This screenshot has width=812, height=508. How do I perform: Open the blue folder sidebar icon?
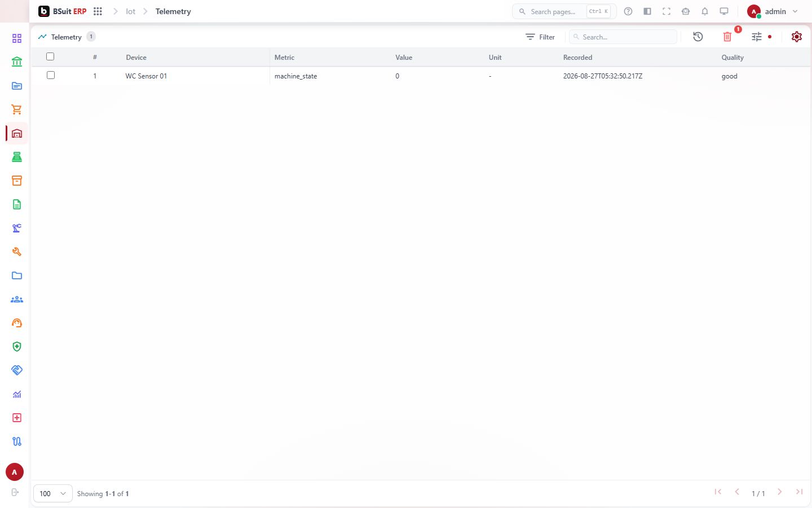17,275
